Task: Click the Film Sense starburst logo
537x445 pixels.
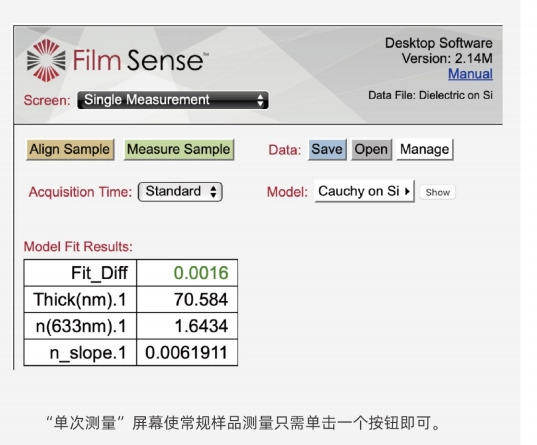Action: pos(46,60)
